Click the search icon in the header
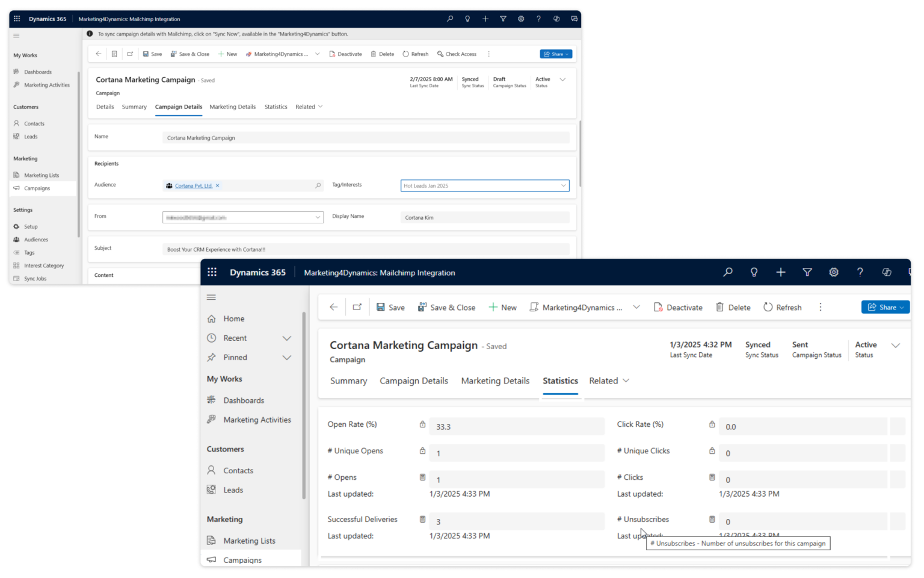Image resolution: width=924 pixels, height=578 pixels. coord(727,272)
